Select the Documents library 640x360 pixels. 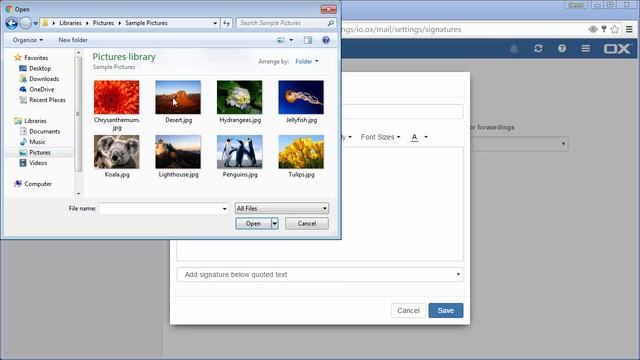44,131
